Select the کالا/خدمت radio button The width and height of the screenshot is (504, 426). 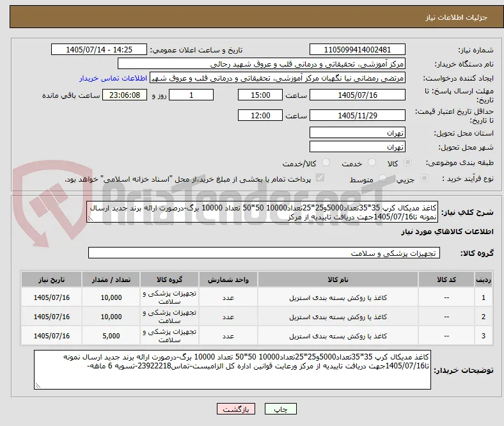pos(326,162)
